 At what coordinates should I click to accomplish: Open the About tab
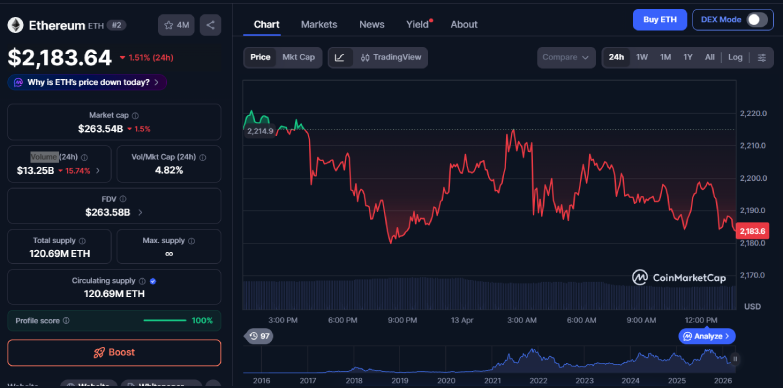click(464, 24)
